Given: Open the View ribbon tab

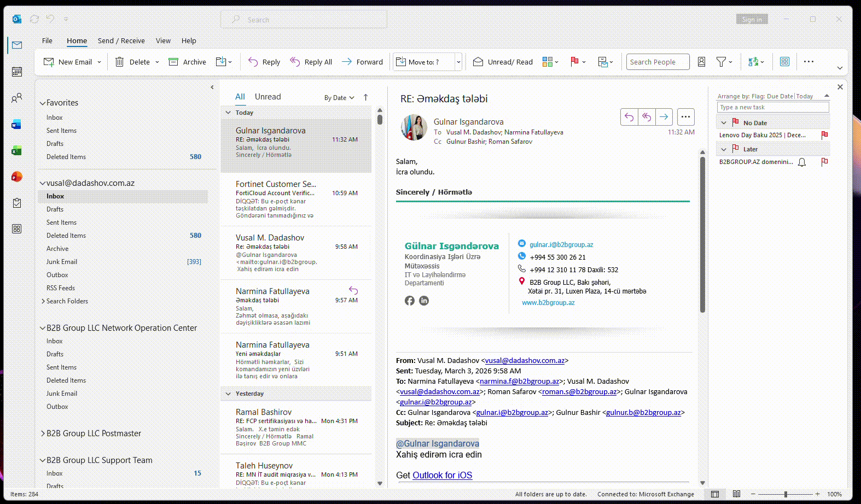Looking at the screenshot, I should pyautogui.click(x=163, y=40).
